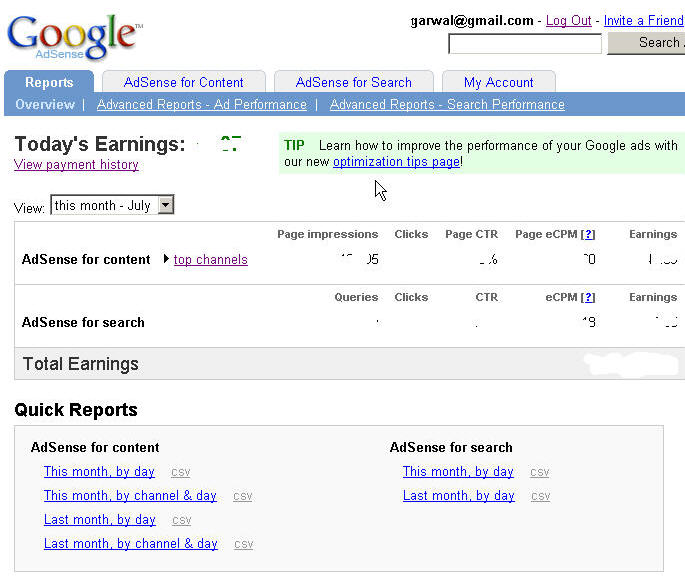The image size is (685, 579).
Task: Click in the search text field
Action: tap(524, 44)
